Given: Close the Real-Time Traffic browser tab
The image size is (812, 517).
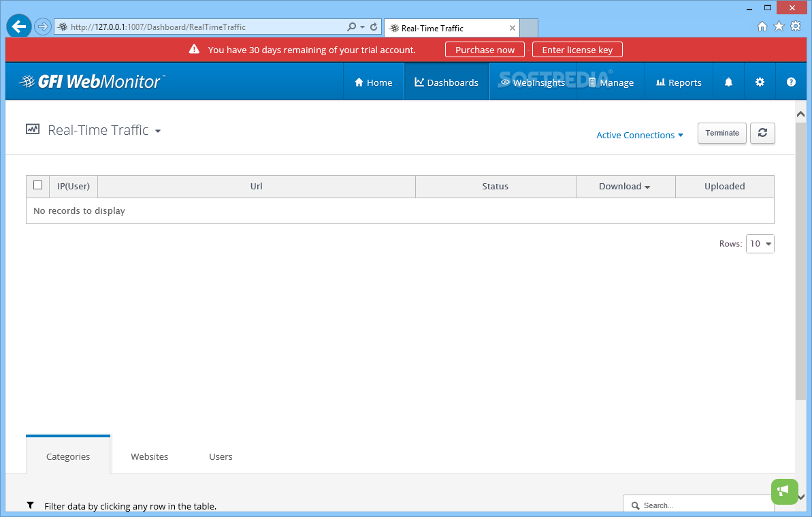Looking at the screenshot, I should point(512,28).
